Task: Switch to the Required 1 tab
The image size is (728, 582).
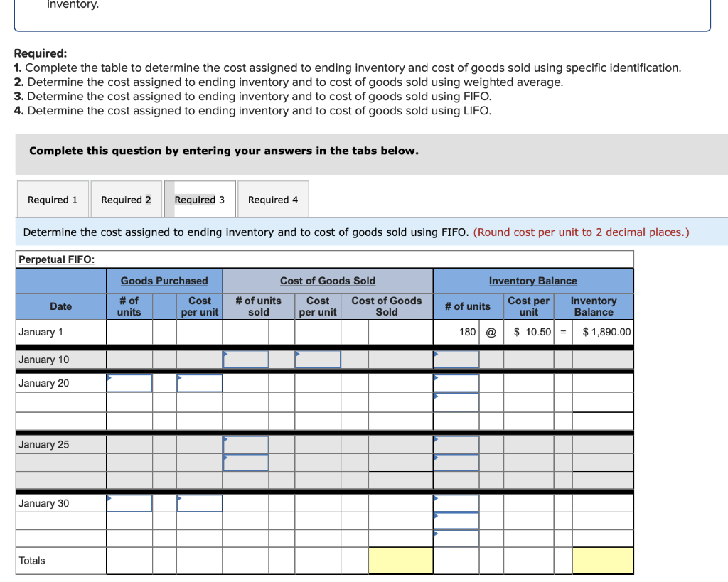Action: [53, 199]
